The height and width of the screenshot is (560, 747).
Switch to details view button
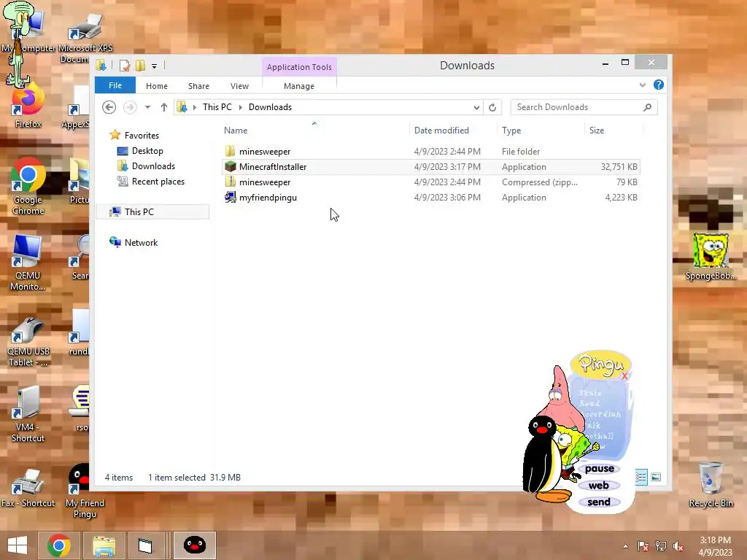(641, 477)
